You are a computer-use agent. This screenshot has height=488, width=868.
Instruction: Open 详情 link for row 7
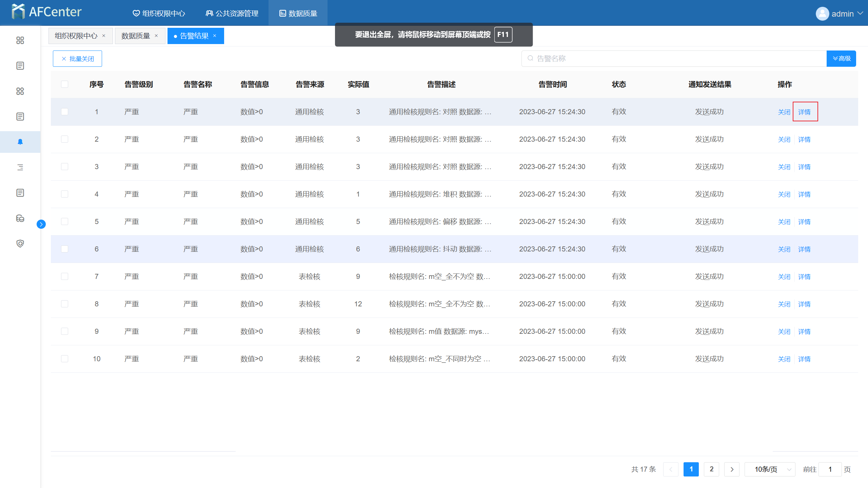(x=804, y=277)
